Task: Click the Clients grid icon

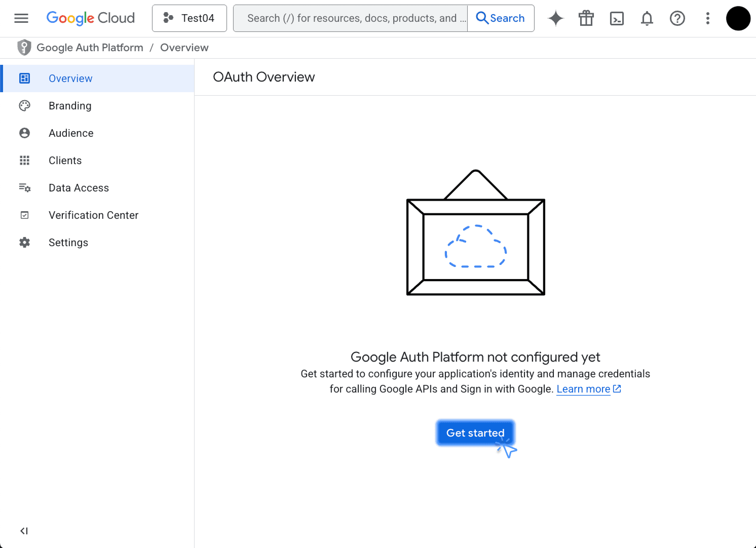Action: tap(24, 161)
